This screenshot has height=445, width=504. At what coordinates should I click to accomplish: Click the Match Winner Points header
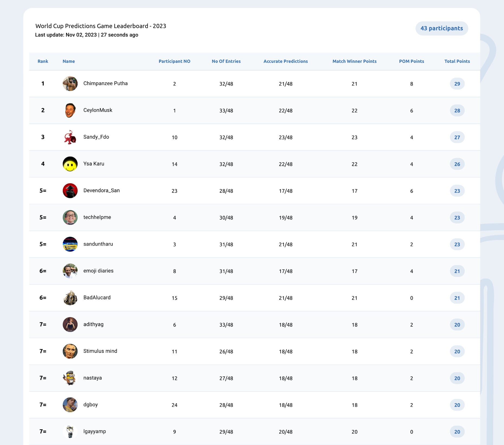tap(355, 61)
